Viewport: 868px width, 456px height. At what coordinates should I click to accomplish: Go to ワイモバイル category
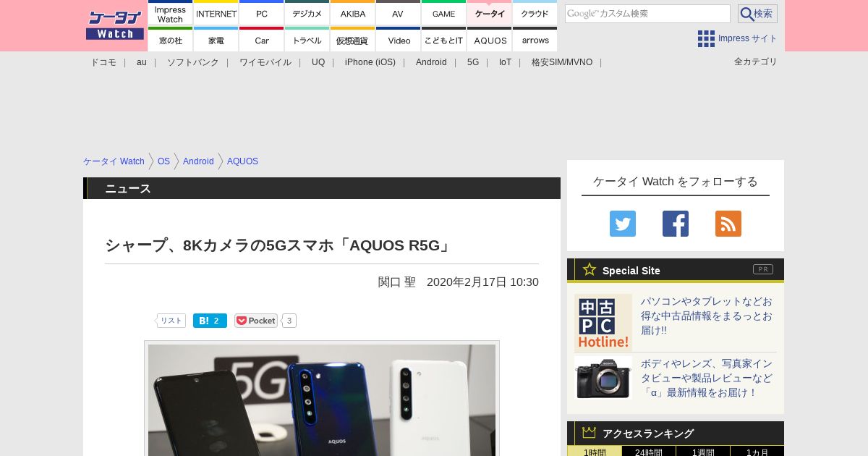(x=265, y=62)
